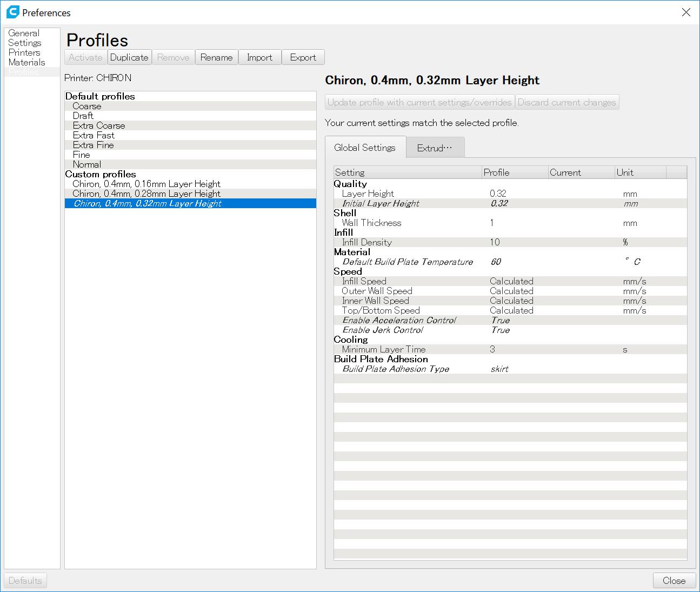Screen dimensions: 700x592
Task: Select the Top/Bottom Speed row
Action: 510,310
